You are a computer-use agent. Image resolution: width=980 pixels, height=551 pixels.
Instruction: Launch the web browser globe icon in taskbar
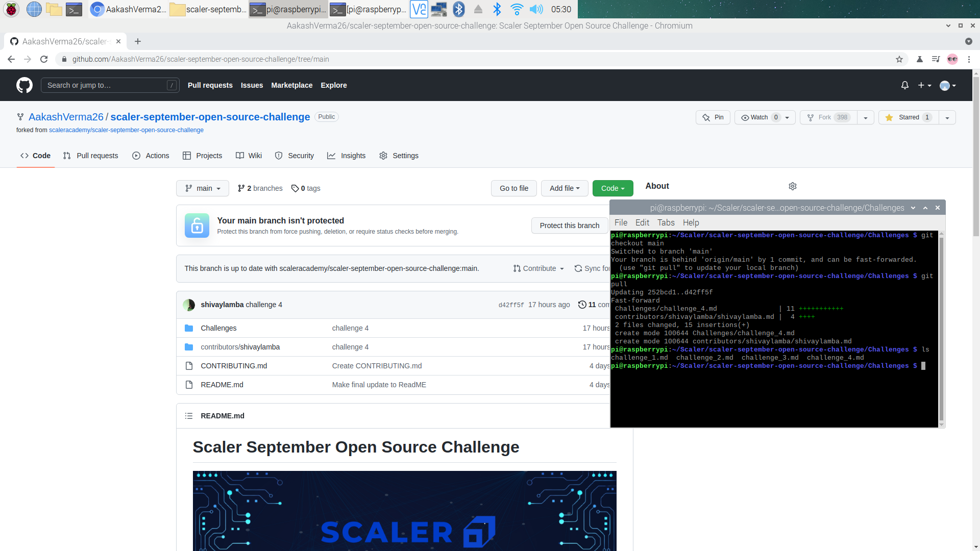click(34, 9)
